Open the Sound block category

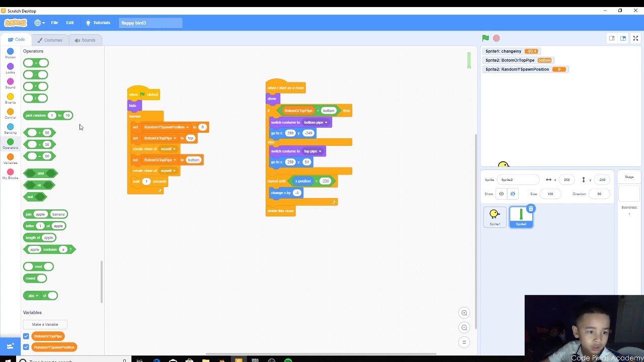click(10, 83)
